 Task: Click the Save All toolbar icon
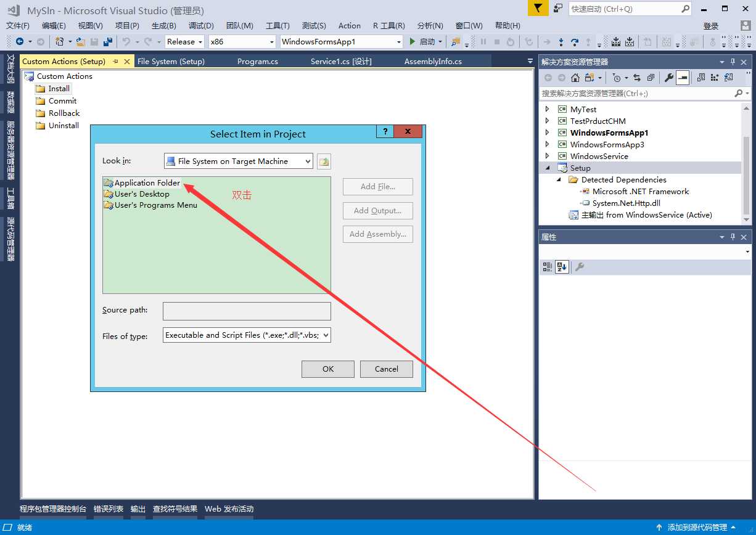click(x=108, y=42)
